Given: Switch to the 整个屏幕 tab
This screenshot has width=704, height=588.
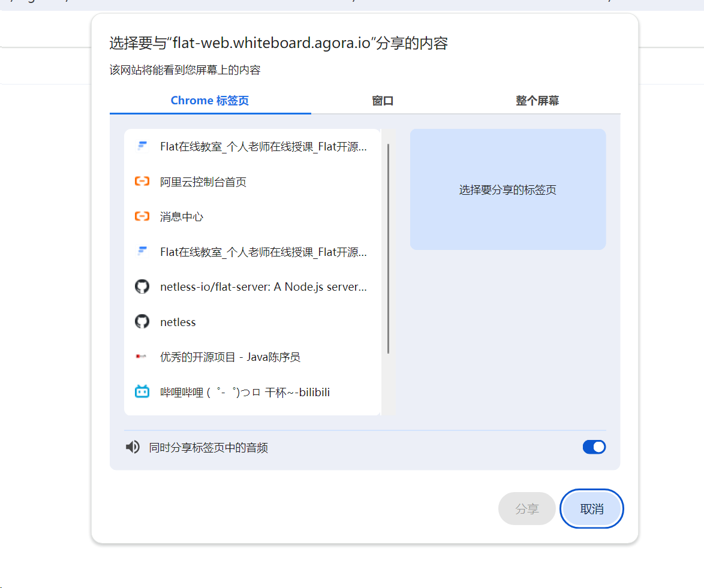Looking at the screenshot, I should click(x=537, y=101).
